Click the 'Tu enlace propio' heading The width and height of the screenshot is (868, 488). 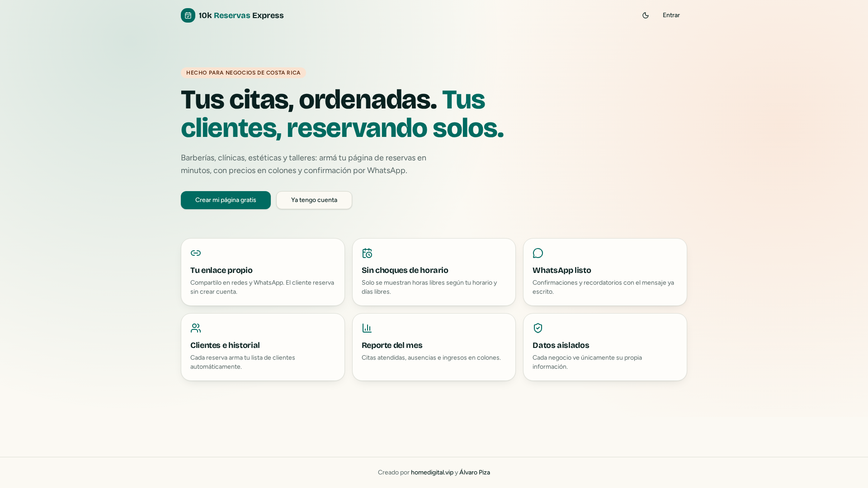[222, 270]
